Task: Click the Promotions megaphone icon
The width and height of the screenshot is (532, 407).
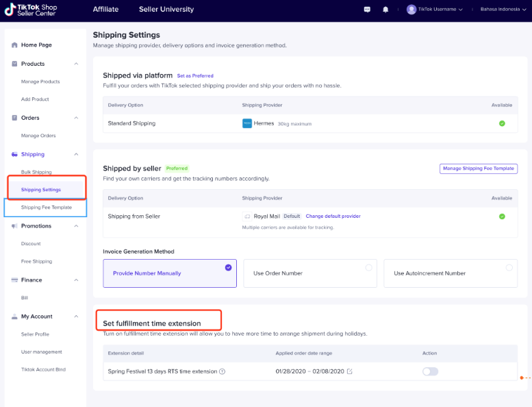Action: 14,226
